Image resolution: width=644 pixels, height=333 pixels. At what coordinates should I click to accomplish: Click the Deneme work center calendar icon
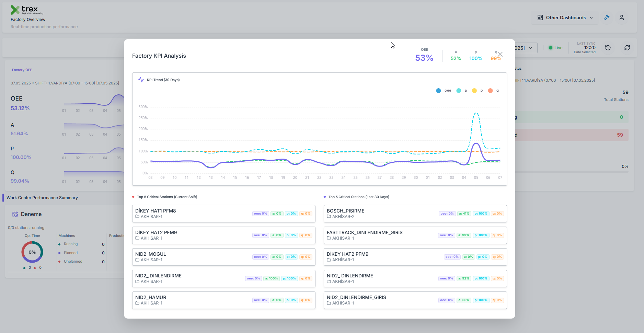(15, 214)
